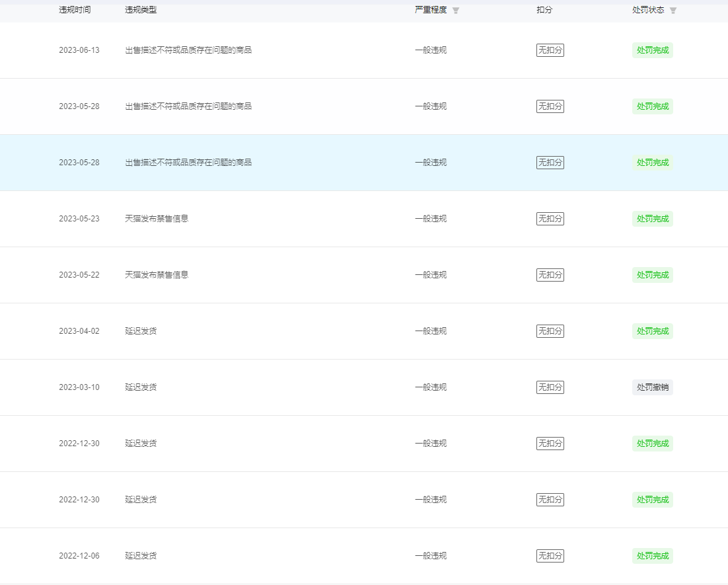728x585 pixels.
Task: Click the 处罚撤销 status tag
Action: [x=652, y=387]
